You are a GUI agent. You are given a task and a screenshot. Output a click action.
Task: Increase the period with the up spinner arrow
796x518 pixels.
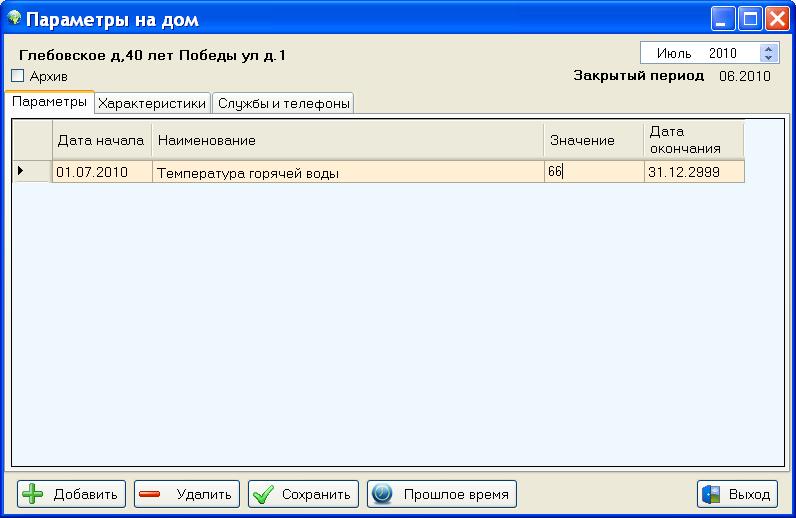769,49
